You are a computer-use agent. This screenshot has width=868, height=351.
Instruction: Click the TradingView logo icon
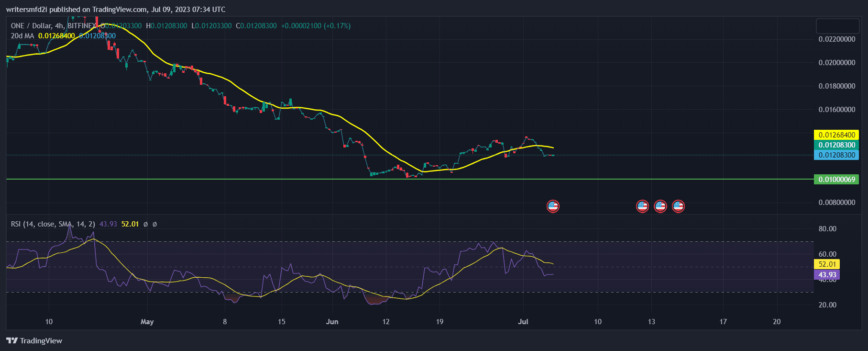[x=11, y=340]
